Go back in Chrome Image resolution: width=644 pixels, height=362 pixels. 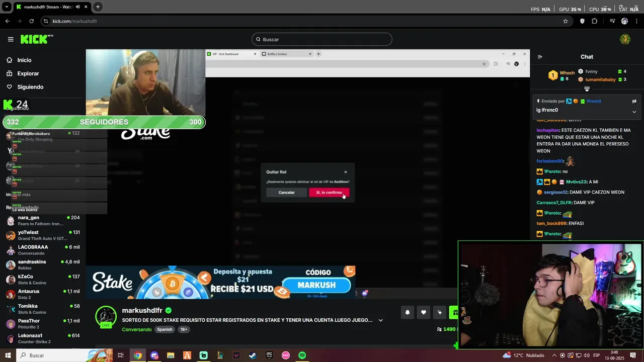tap(7, 21)
